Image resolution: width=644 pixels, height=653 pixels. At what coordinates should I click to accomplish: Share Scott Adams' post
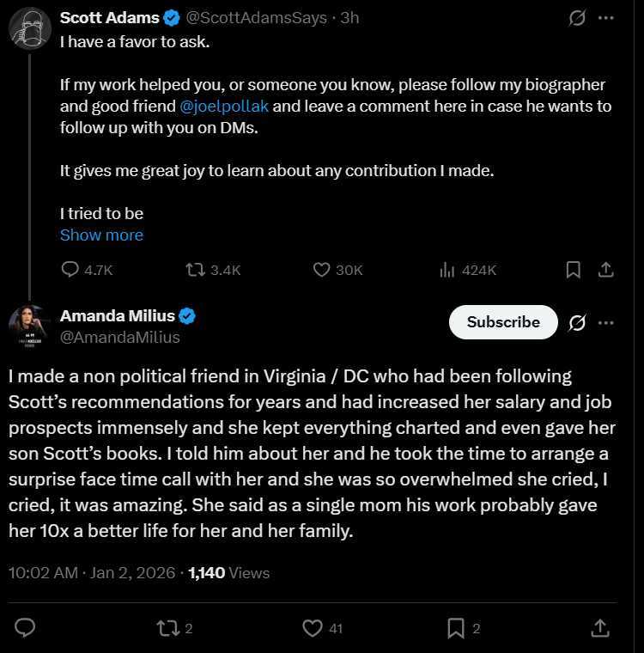coord(605,270)
